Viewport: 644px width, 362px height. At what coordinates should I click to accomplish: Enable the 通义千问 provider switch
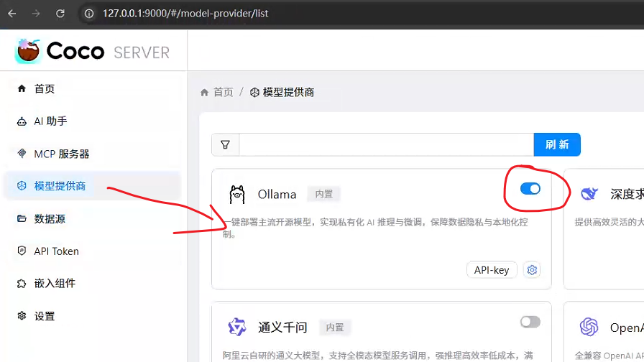point(530,322)
